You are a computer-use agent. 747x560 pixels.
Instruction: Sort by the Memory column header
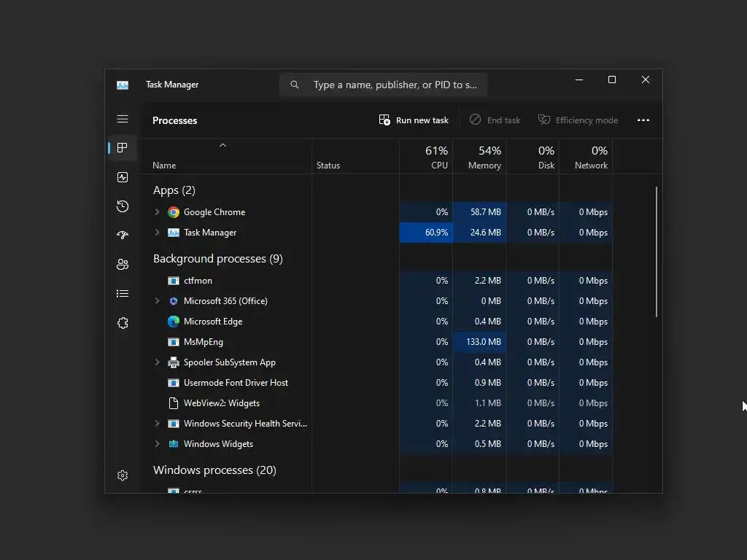pos(480,157)
